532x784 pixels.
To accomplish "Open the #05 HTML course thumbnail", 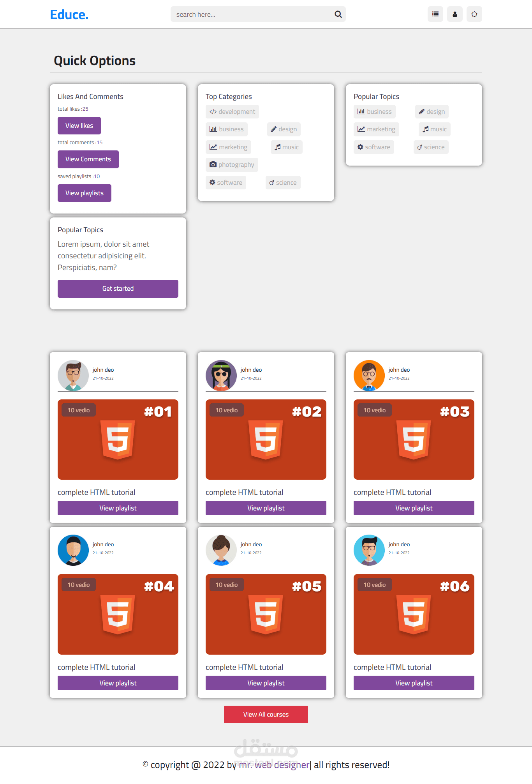I will [x=266, y=614].
